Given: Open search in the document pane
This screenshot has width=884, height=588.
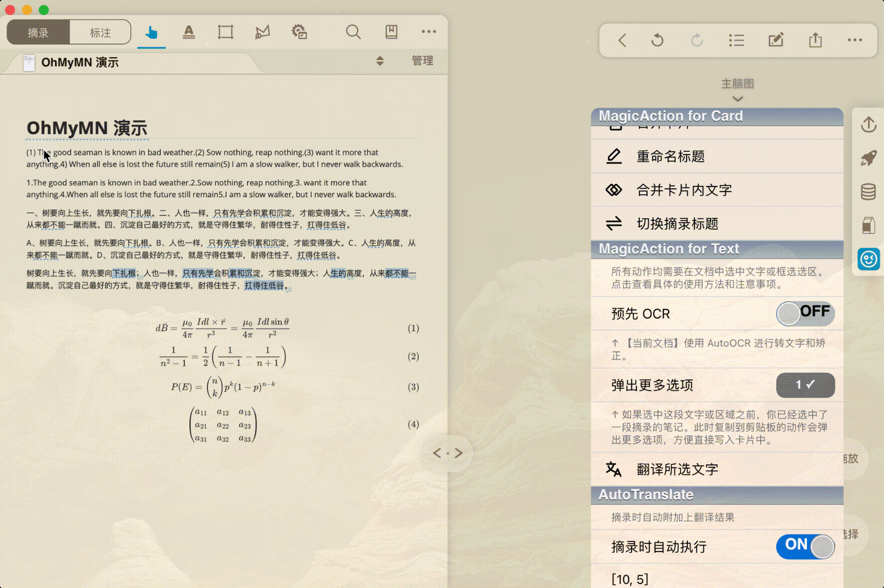Looking at the screenshot, I should point(353,33).
